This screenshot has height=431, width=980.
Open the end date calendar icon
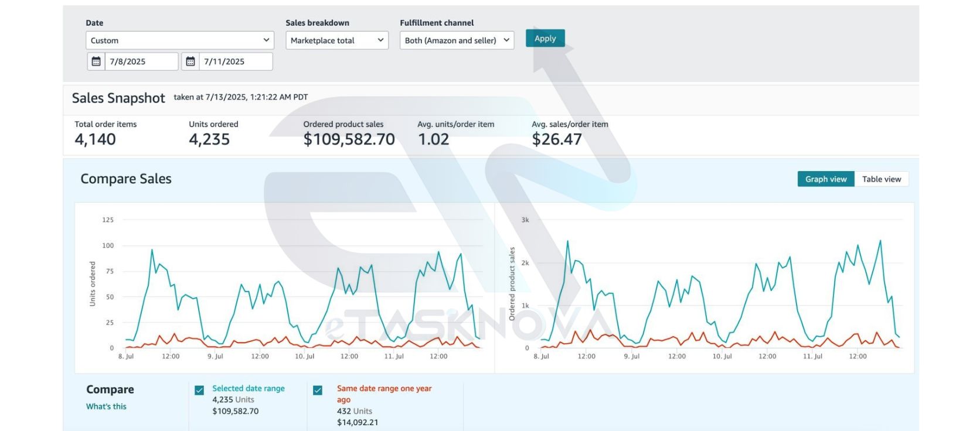[x=190, y=61]
